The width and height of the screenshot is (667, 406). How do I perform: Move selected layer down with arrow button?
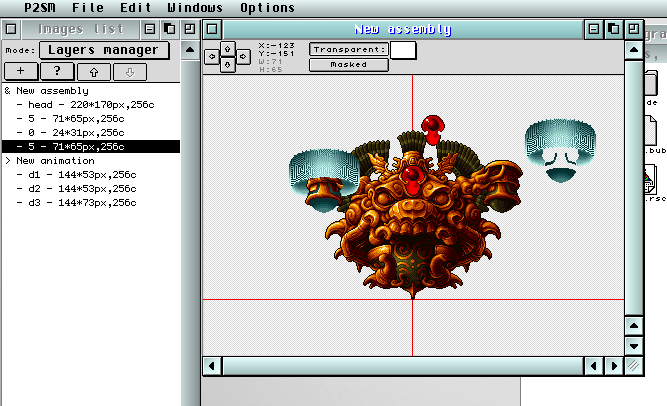click(130, 71)
